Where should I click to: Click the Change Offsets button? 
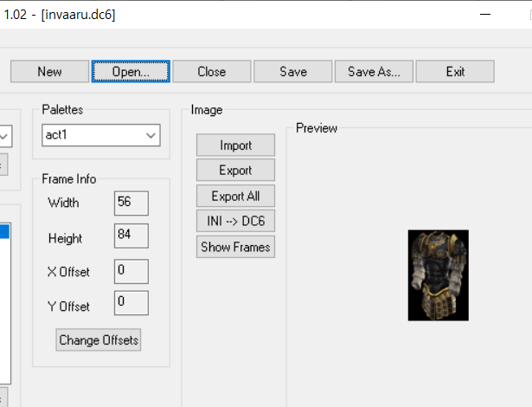99,339
